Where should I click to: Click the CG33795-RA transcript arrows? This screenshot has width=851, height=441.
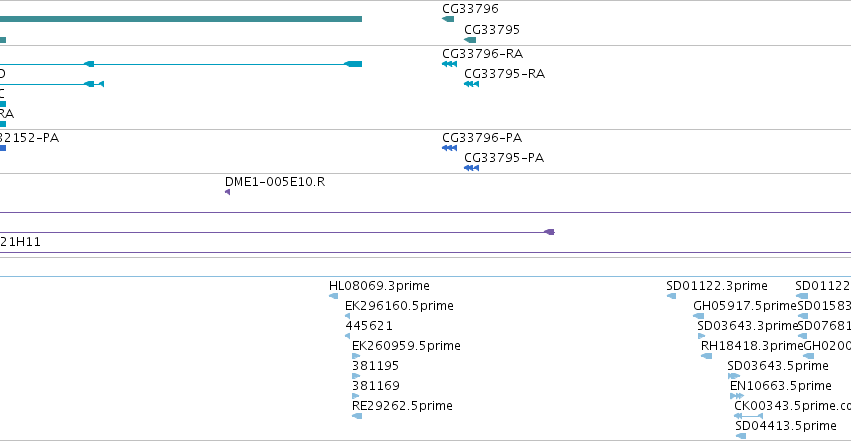471,84
